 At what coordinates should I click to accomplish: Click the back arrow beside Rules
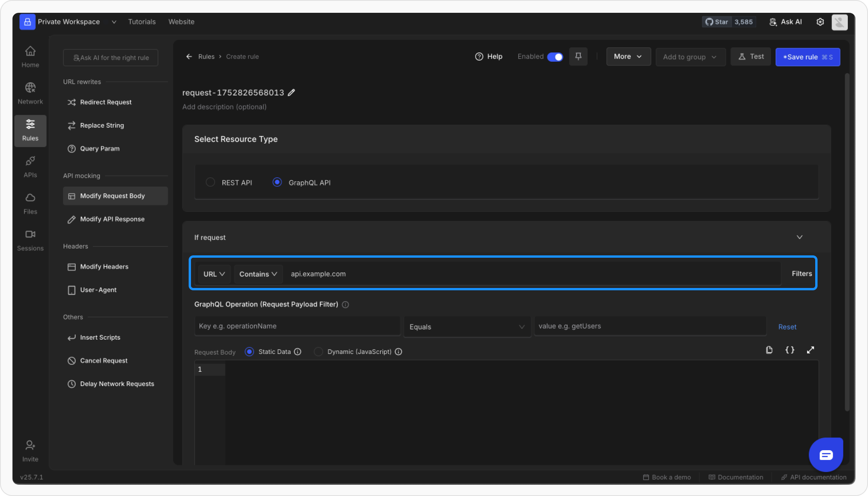(189, 57)
